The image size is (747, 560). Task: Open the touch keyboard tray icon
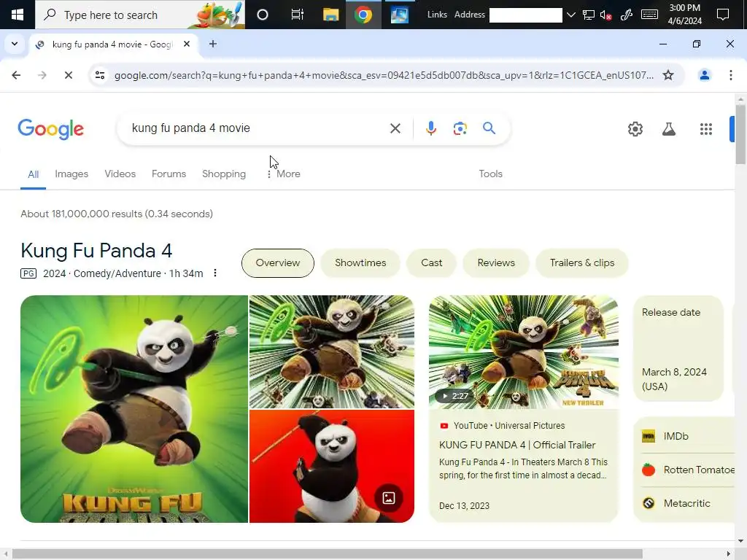[x=649, y=15]
